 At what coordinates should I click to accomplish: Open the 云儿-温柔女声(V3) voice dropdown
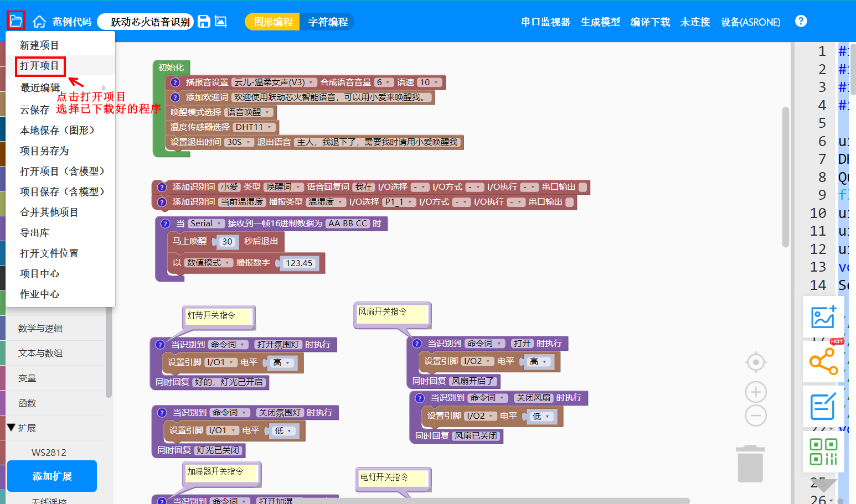tap(274, 82)
